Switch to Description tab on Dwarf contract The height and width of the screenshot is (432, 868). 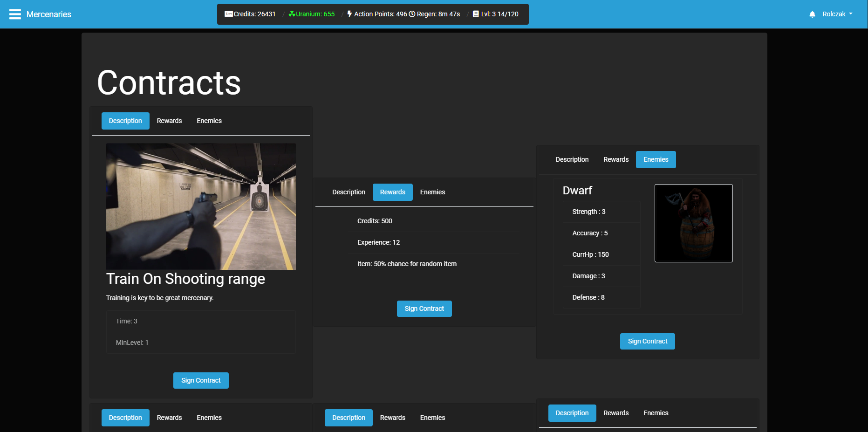pos(572,159)
